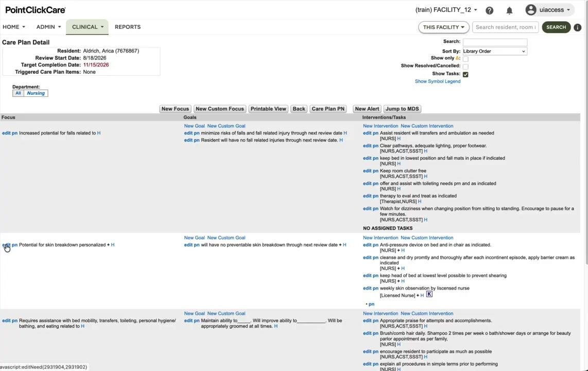
Task: Click pn for therapy to eval and treat
Action: 375,196
